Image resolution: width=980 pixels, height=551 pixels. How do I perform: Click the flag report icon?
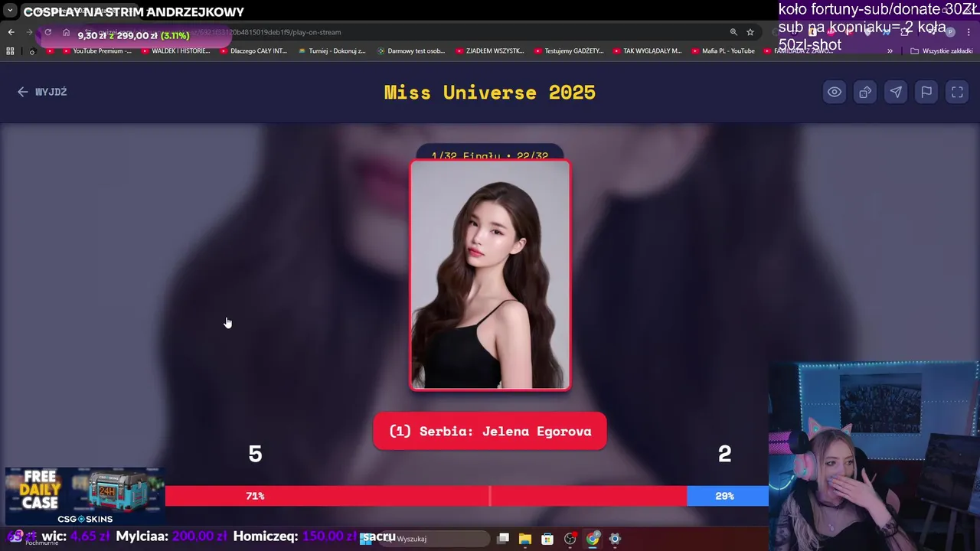click(926, 92)
